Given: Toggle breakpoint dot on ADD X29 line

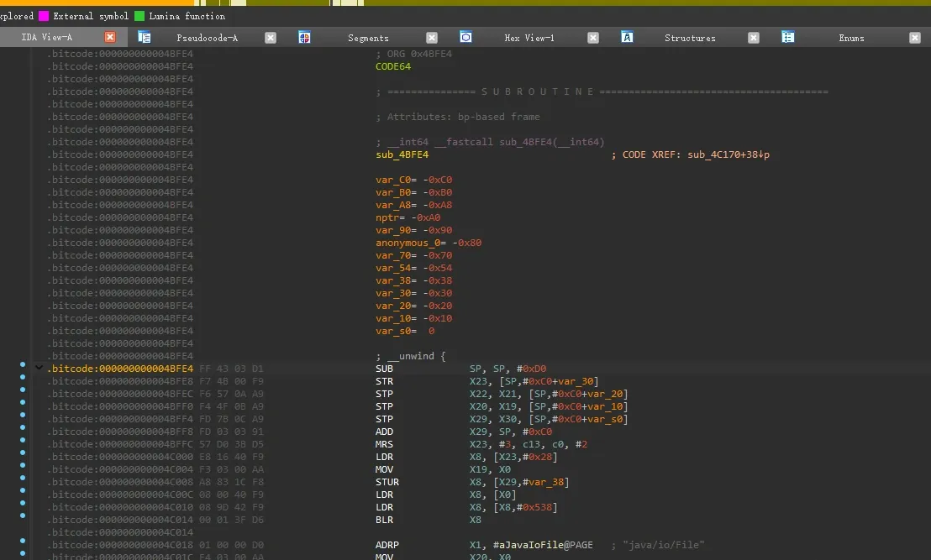Looking at the screenshot, I should [x=23, y=427].
